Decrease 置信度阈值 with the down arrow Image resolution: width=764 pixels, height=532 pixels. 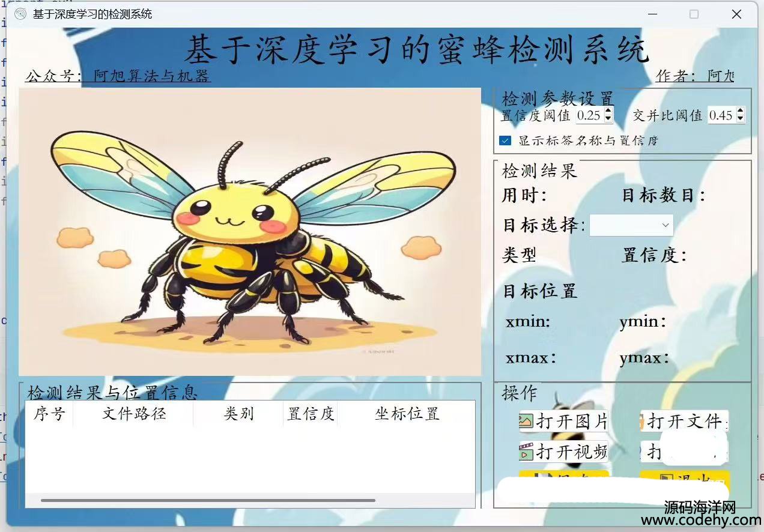pos(608,119)
